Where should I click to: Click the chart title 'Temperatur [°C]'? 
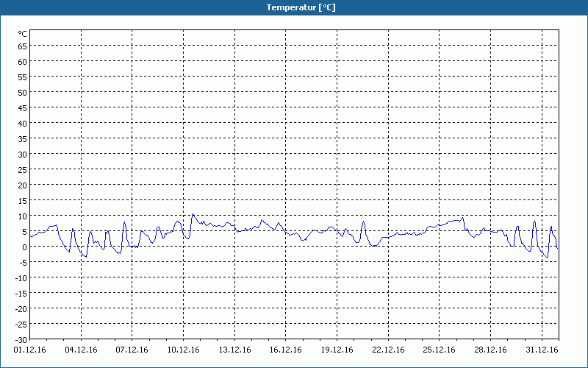coord(301,7)
